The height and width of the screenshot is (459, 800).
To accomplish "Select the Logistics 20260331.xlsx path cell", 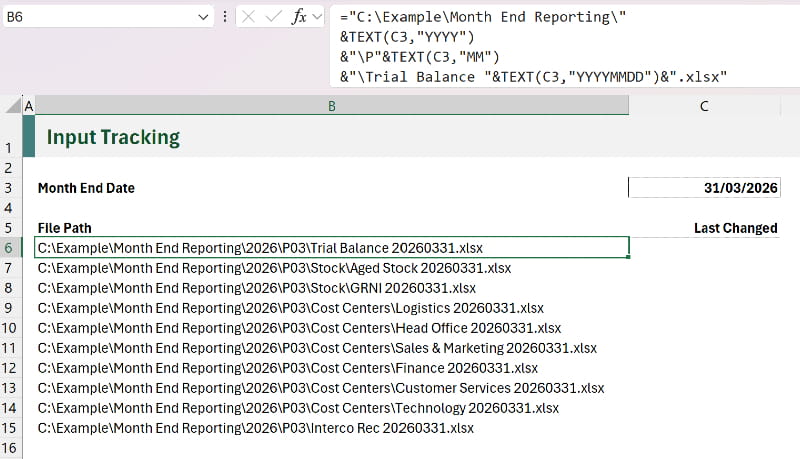I will pyautogui.click(x=332, y=308).
